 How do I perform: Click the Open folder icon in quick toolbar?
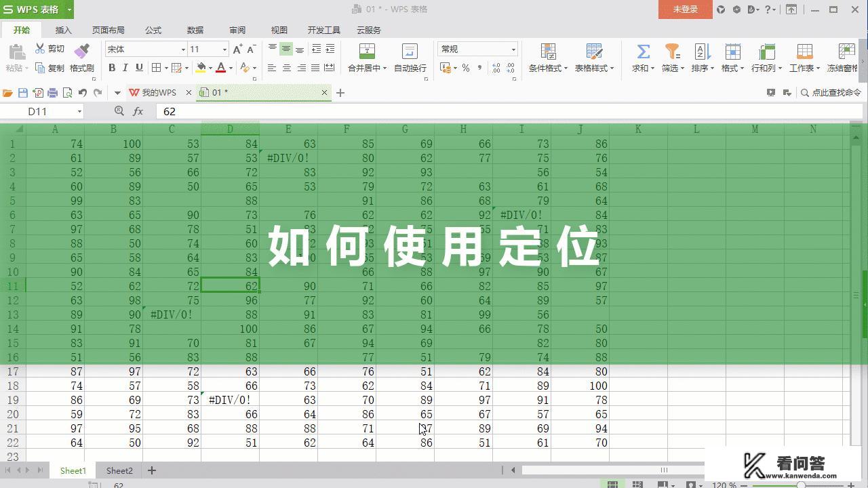8,93
